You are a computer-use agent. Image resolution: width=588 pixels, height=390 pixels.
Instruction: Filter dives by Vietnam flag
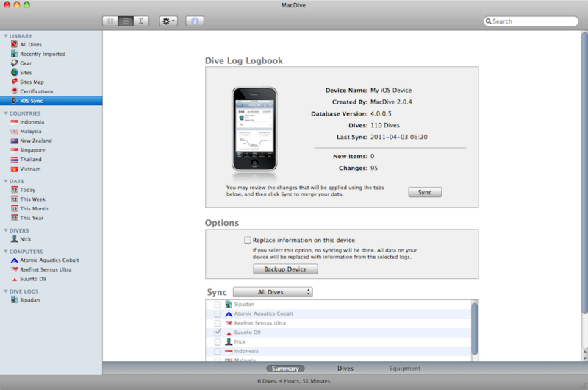[x=14, y=169]
